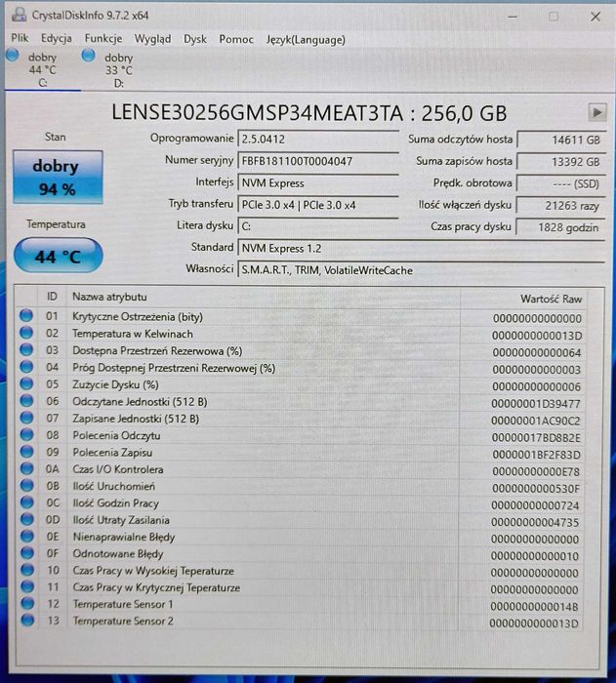Click the blue status icon for drive D:
The height and width of the screenshot is (683, 616).
88,56
